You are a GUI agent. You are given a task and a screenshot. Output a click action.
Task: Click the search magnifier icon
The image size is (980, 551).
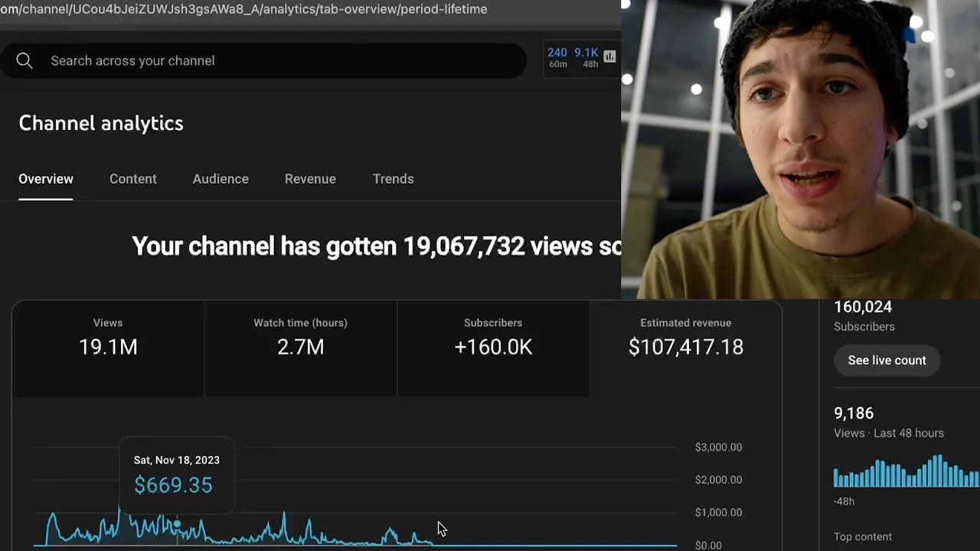pyautogui.click(x=24, y=60)
